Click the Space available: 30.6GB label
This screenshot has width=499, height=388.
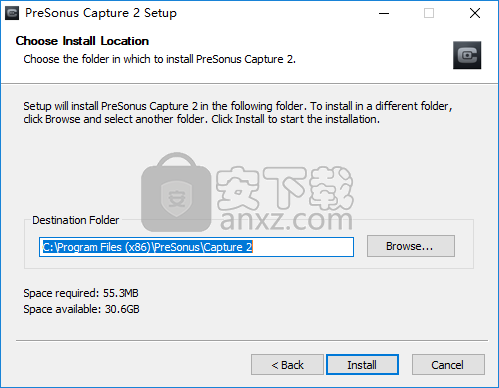[81, 309]
